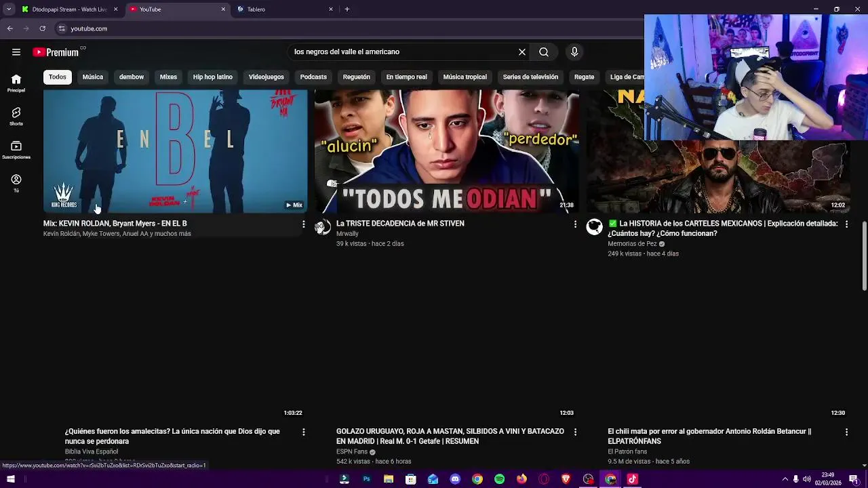Select the Videojuegos filter chip
Viewport: 868px width, 488px height.
click(267, 77)
